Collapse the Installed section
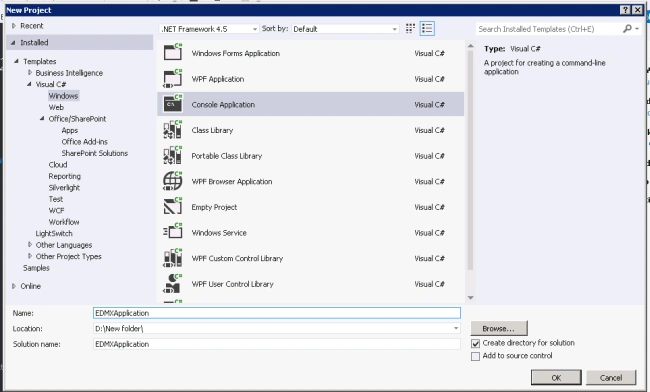This screenshot has height=392, width=650. pos(13,42)
